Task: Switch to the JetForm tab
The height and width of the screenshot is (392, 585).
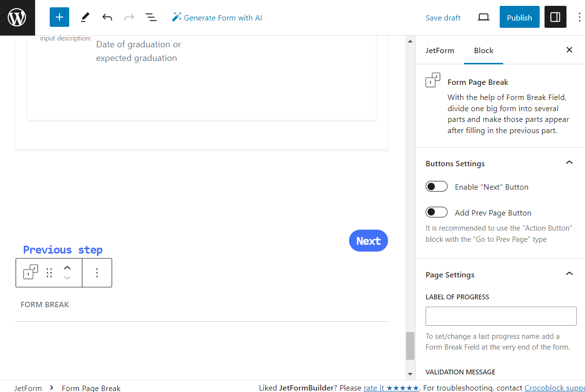Action: (440, 50)
